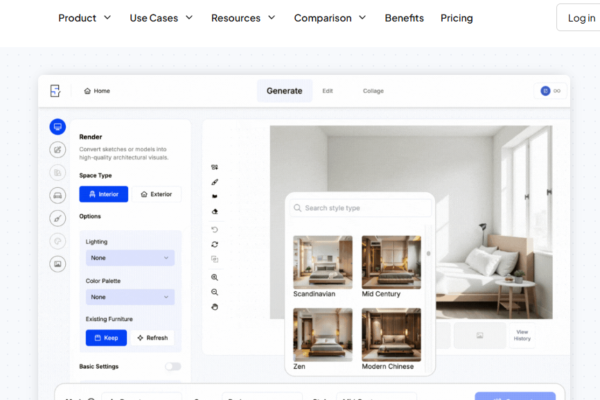Click the image placeholder tile beside View History

point(479,335)
